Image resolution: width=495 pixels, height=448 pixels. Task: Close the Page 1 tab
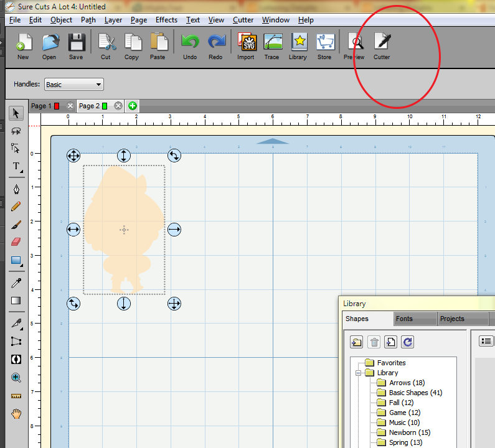[70, 106]
